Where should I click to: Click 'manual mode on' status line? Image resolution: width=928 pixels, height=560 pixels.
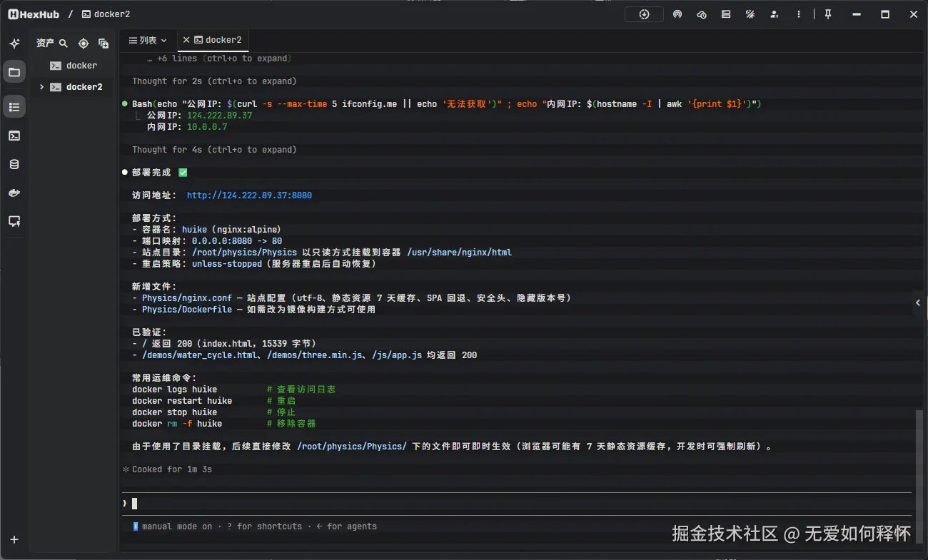click(x=177, y=526)
